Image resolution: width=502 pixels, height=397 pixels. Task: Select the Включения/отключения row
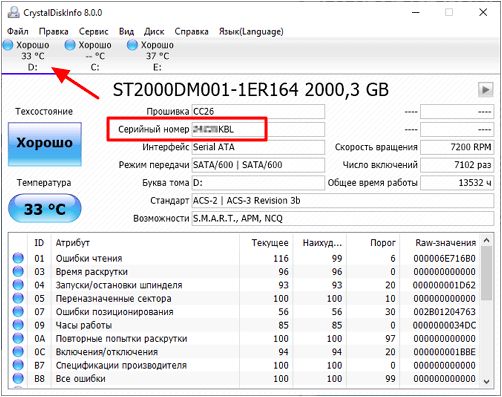[245, 351]
